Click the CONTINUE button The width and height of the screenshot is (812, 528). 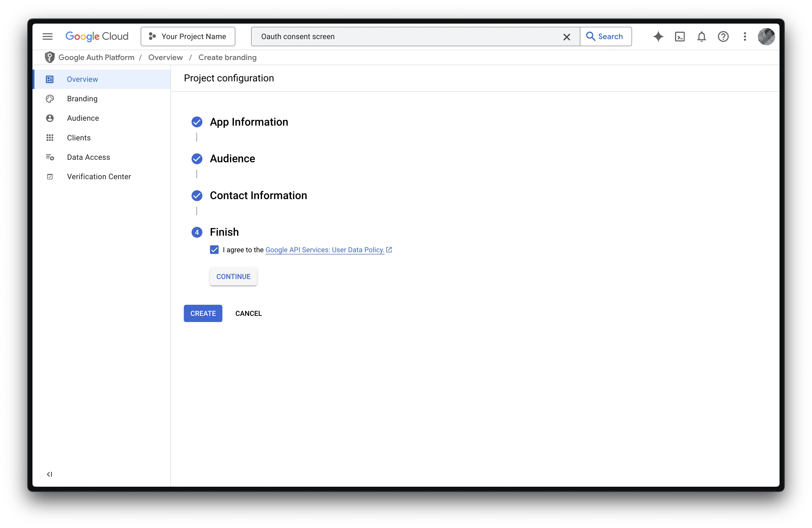pyautogui.click(x=233, y=277)
